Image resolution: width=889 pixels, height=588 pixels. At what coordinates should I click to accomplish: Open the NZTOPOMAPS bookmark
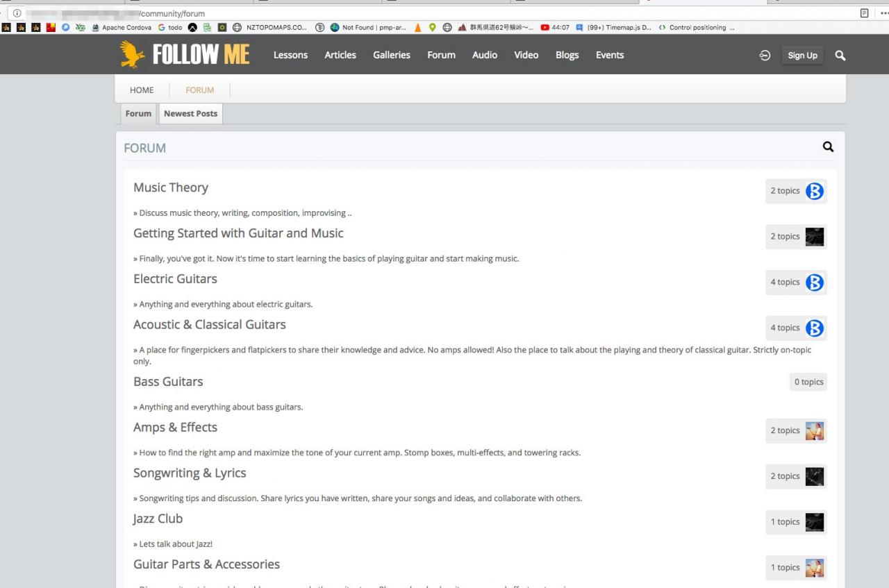(269, 28)
